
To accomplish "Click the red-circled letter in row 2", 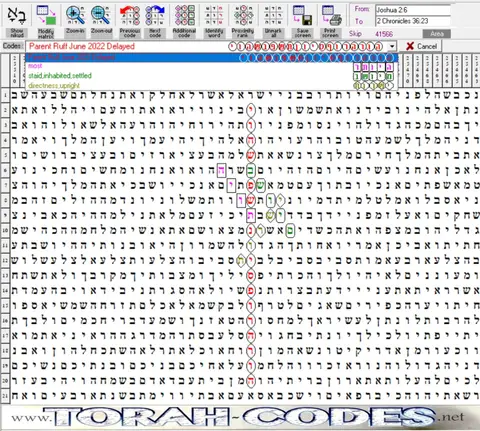I will click(x=251, y=111).
